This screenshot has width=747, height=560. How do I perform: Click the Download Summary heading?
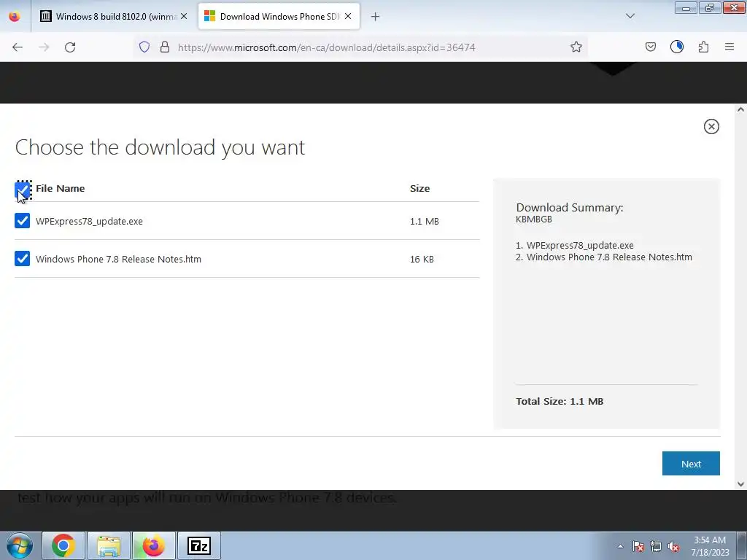[x=570, y=208]
